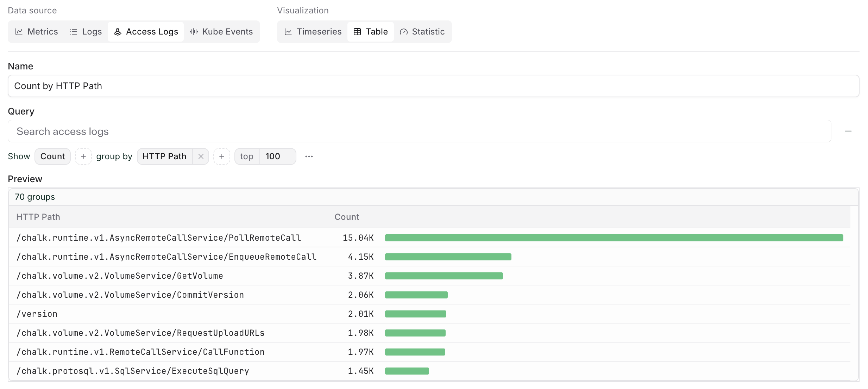
Task: Select the SqlService/ExecuteSqlQuery row
Action: [429, 371]
